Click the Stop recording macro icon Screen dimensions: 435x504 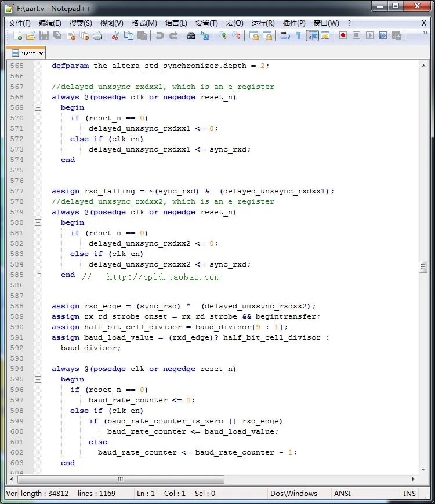(x=356, y=35)
